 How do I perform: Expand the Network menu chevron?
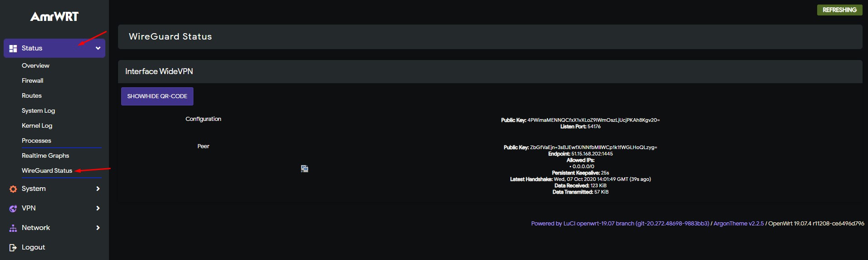coord(98,228)
